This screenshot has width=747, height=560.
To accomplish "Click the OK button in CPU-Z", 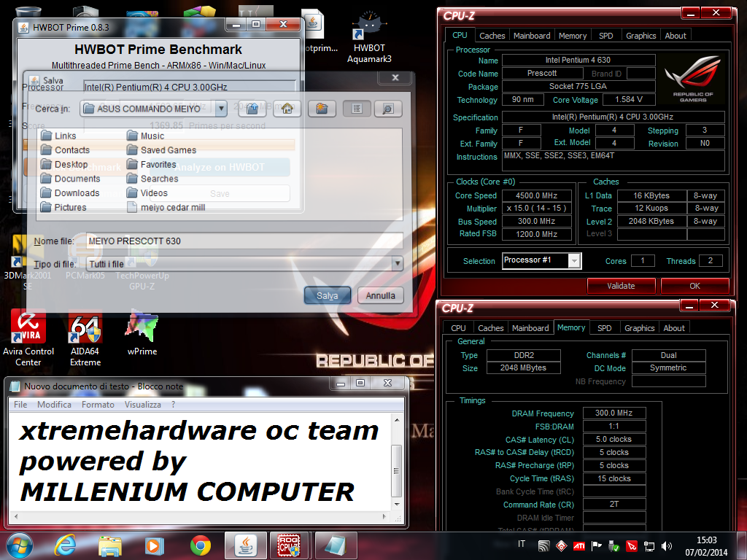I will tap(694, 286).
